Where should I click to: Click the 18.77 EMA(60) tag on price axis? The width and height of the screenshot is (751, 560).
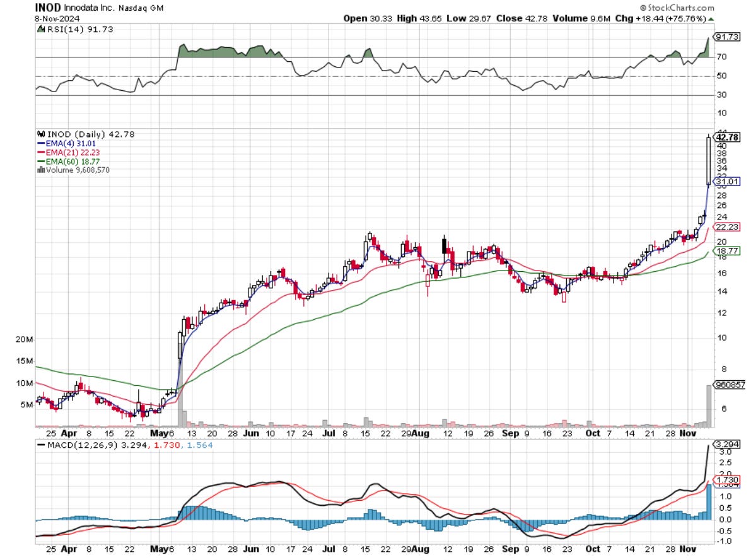coord(728,251)
